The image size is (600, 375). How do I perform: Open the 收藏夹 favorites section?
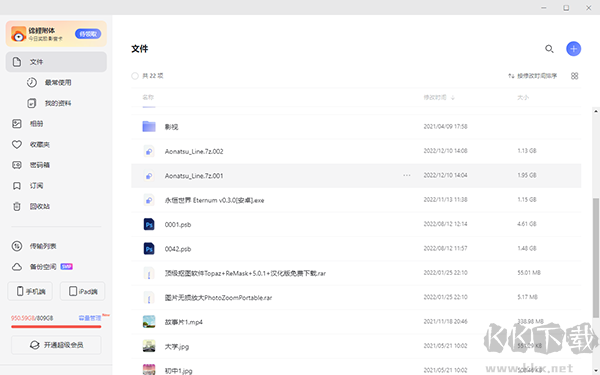pos(39,144)
